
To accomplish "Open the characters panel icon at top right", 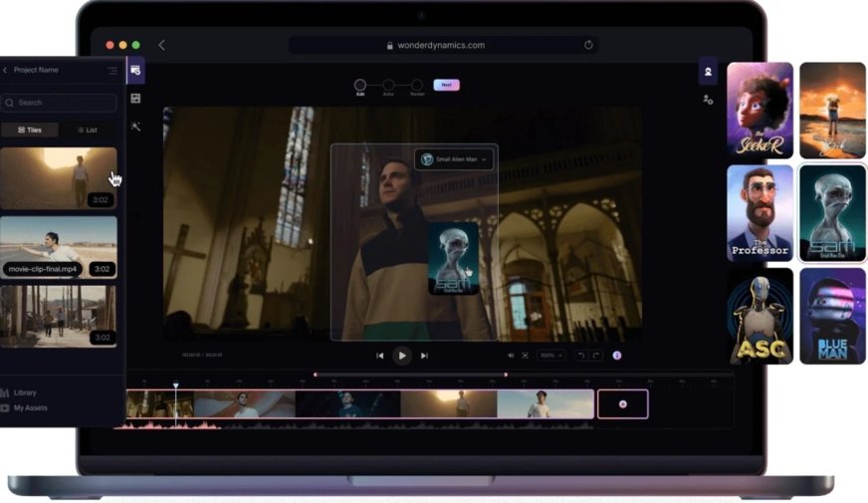I will (x=708, y=72).
